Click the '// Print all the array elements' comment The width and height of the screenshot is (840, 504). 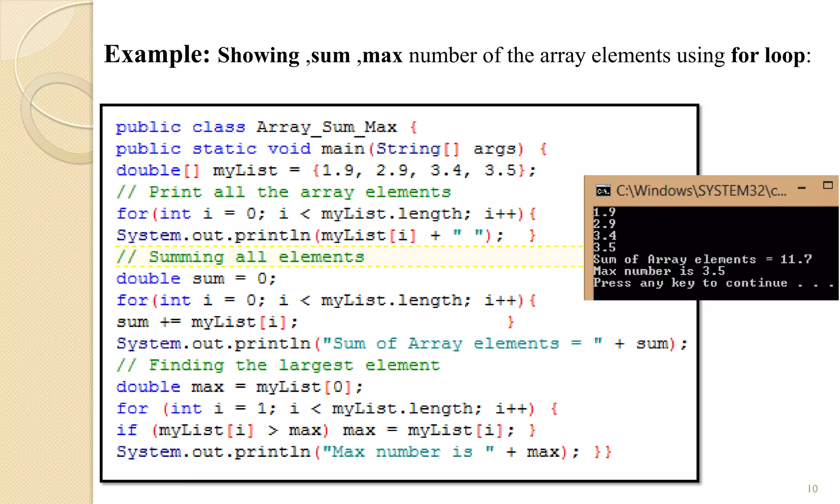pos(284,192)
